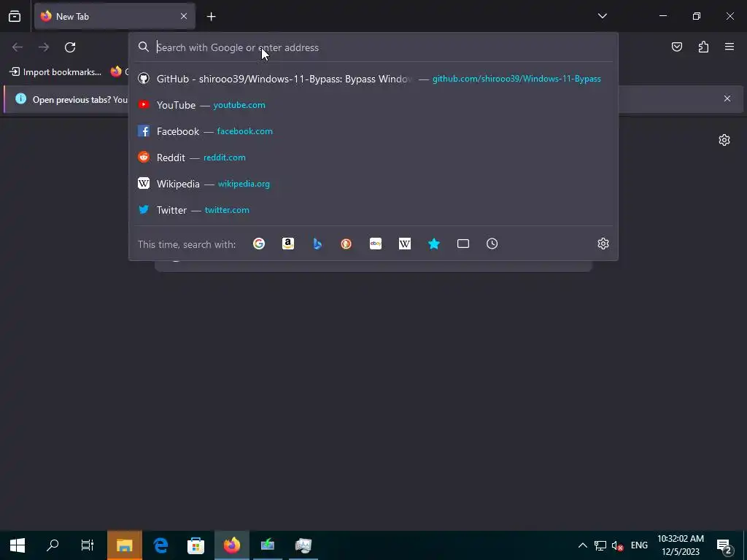Open the Action Center notifications icon
Image resolution: width=747 pixels, height=560 pixels.
pos(724,545)
